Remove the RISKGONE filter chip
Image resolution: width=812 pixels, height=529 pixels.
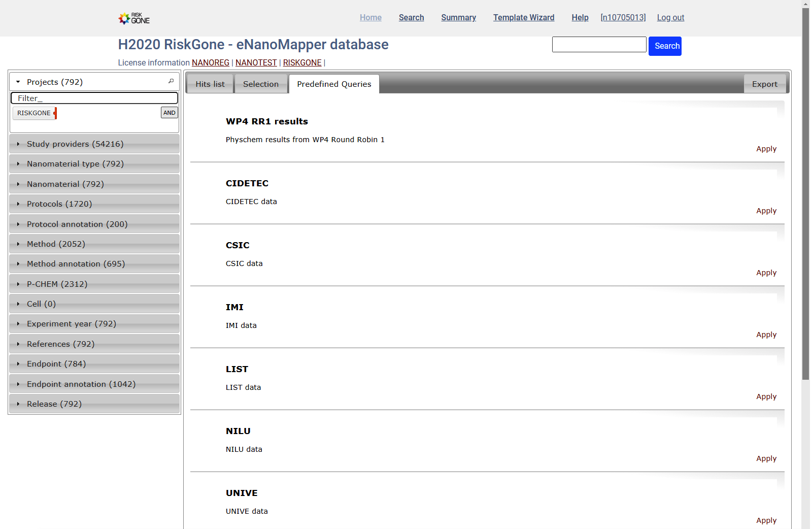54,113
